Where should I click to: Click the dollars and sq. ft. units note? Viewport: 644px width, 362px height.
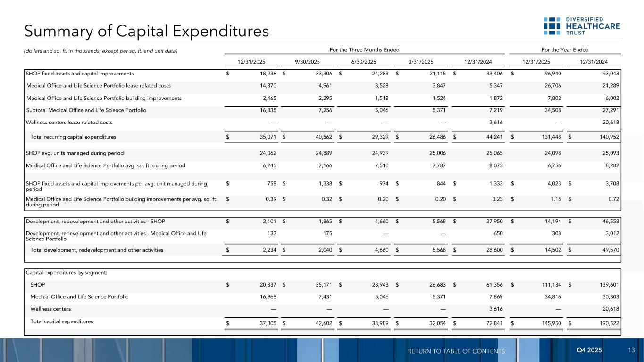102,51
